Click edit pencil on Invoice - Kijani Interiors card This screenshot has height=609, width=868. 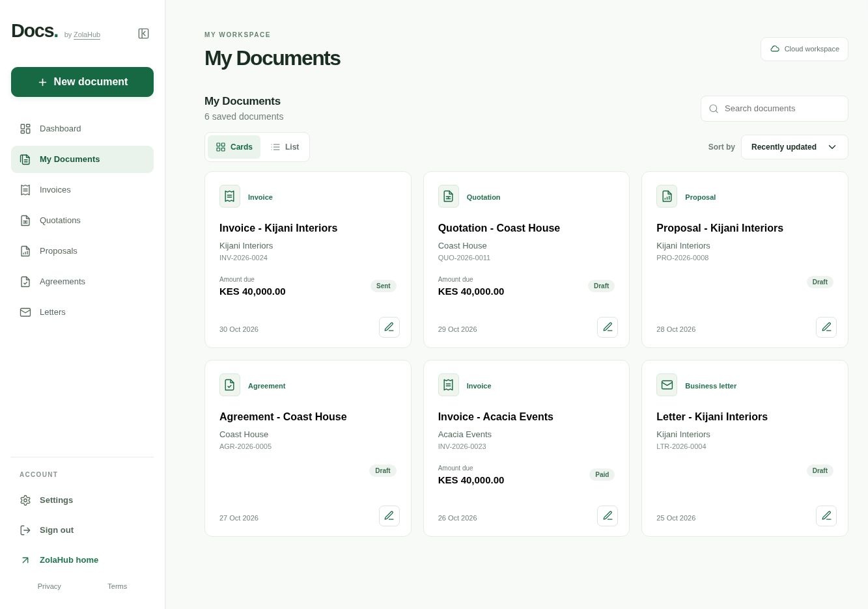pos(389,327)
